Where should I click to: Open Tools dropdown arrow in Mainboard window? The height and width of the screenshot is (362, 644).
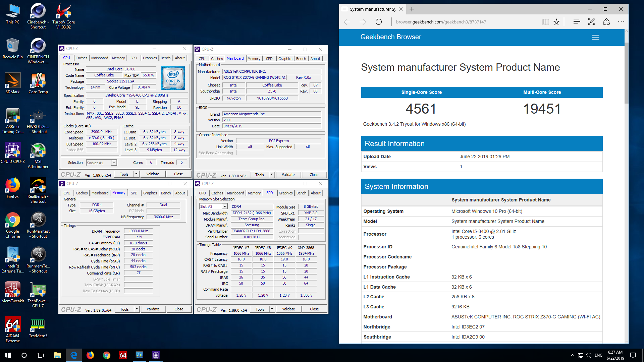point(272,175)
